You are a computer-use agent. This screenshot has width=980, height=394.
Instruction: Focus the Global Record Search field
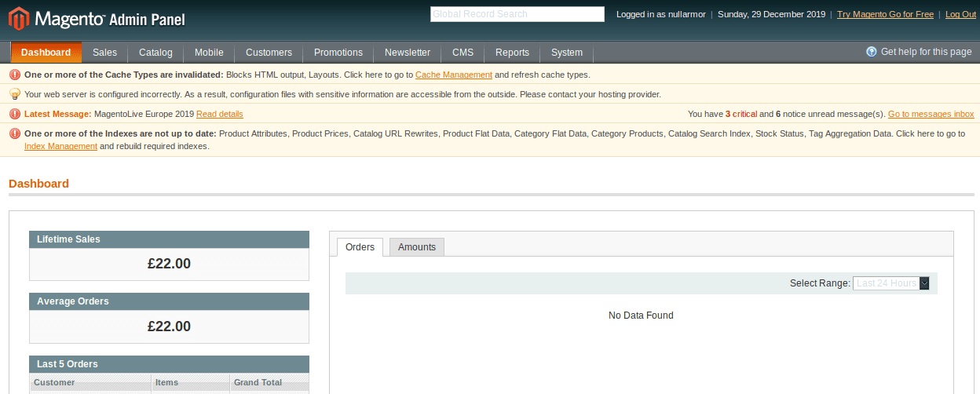tap(517, 14)
